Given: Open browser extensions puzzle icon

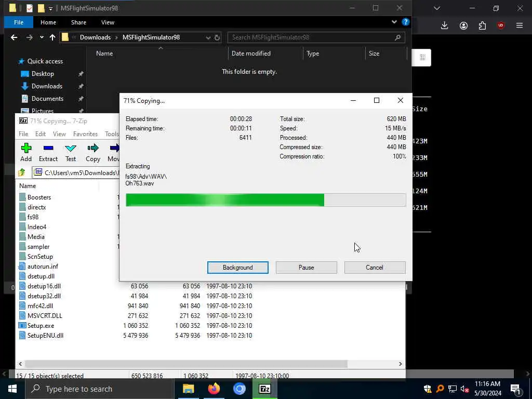Looking at the screenshot, I should tap(482, 25).
